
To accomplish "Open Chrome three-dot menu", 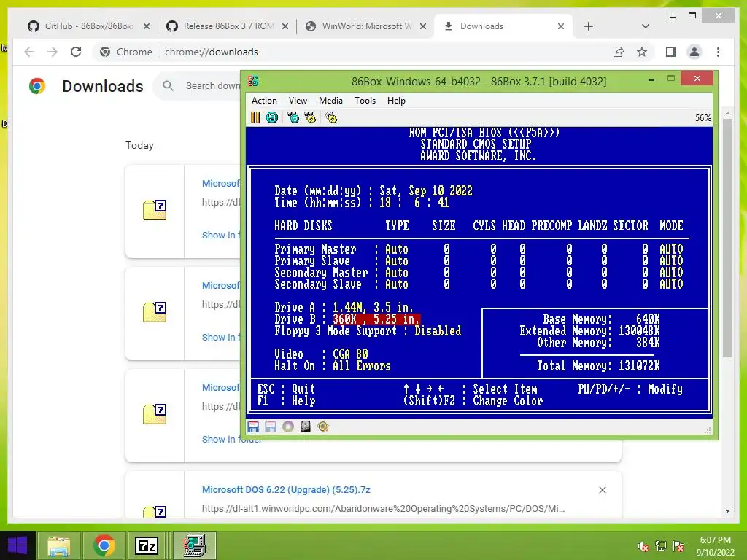I will pyautogui.click(x=718, y=52).
